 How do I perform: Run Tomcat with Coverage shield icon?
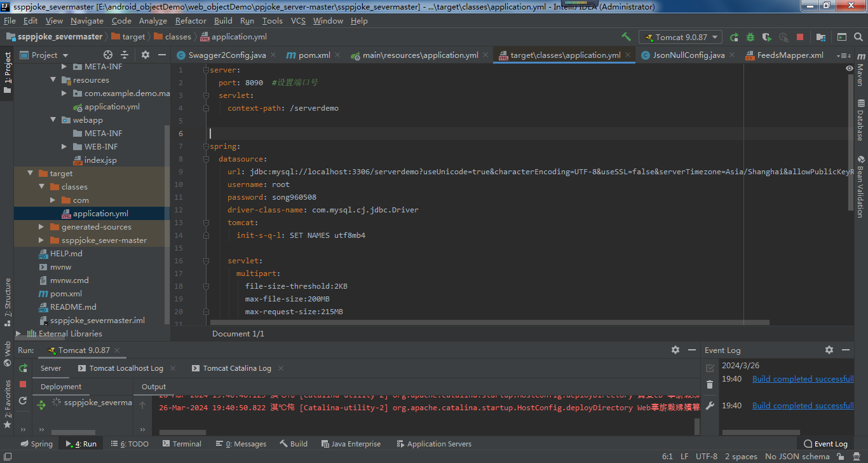click(x=767, y=37)
